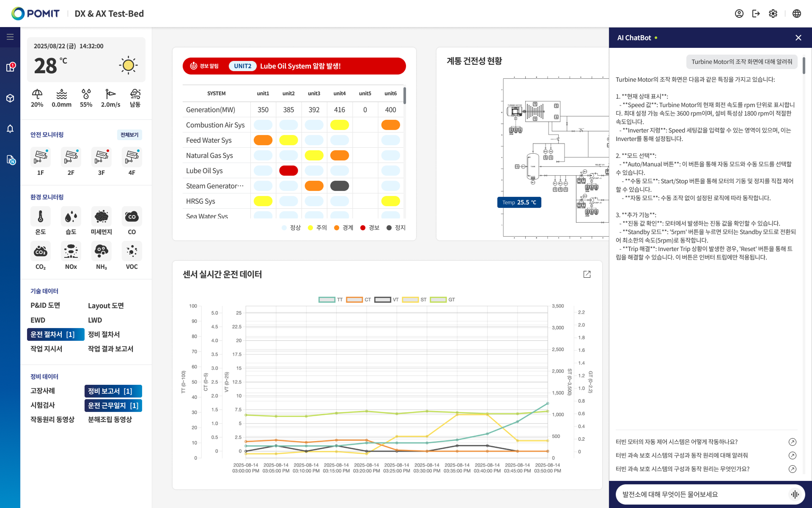
Task: Open the 3D cube sidebar icon
Action: 10,98
